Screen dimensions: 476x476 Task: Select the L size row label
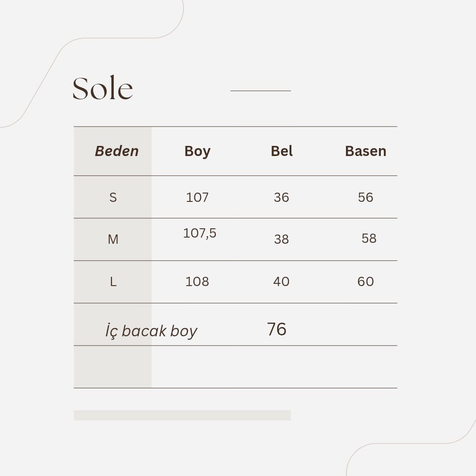[113, 282]
